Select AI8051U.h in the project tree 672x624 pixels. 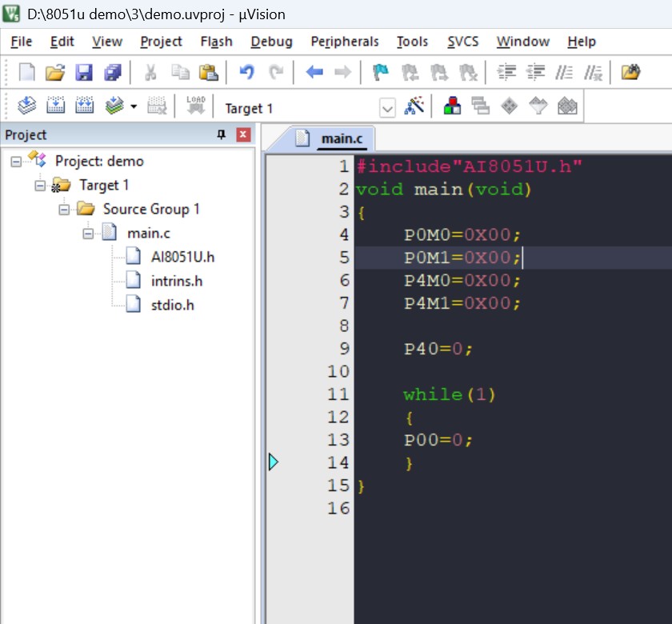182,257
